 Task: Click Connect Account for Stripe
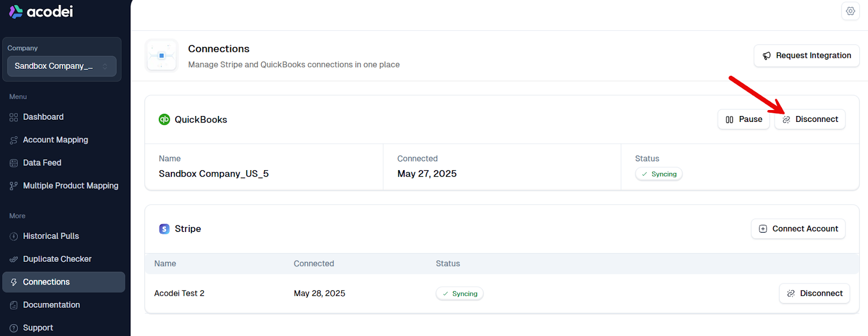click(x=798, y=229)
